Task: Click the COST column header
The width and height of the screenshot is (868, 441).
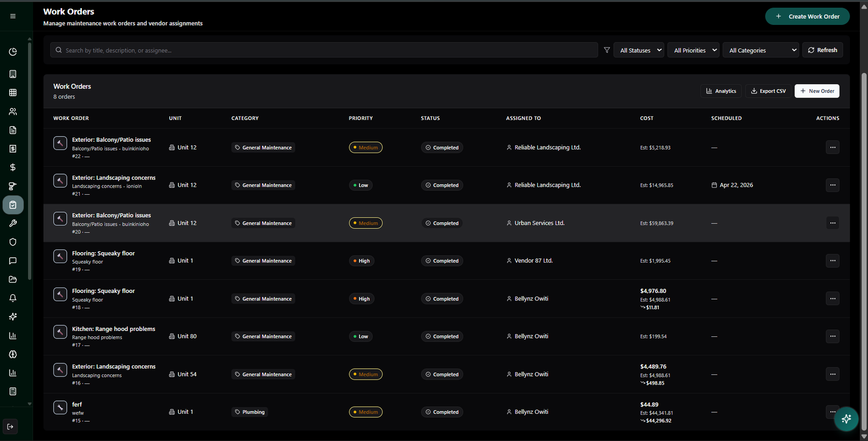Action: (x=647, y=118)
